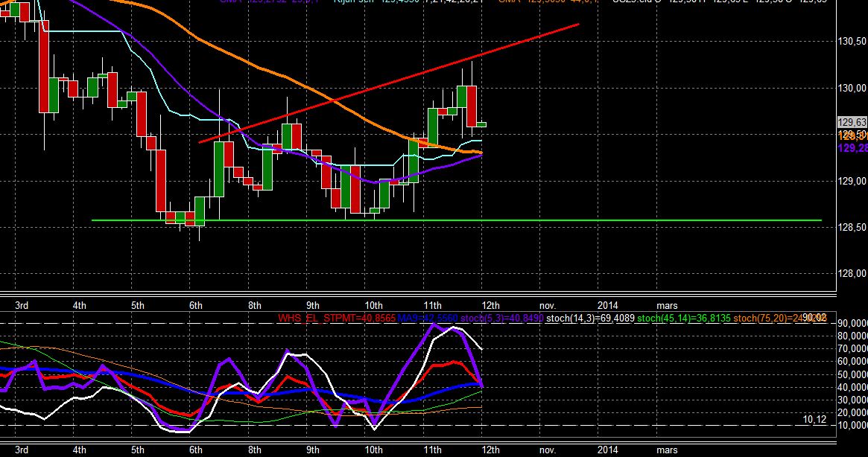The width and height of the screenshot is (868, 457).
Task: Click the 40,0000 indicator scale value
Action: coord(853,387)
